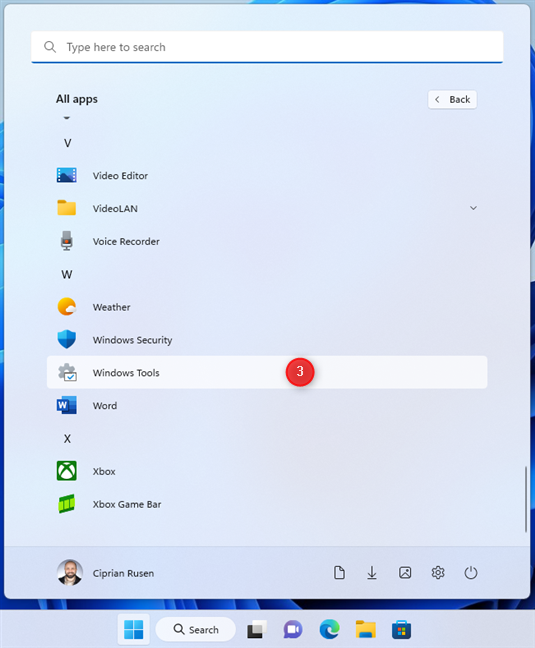This screenshot has height=648, width=535.
Task: Launch the Word app icon
Action: pyautogui.click(x=67, y=405)
